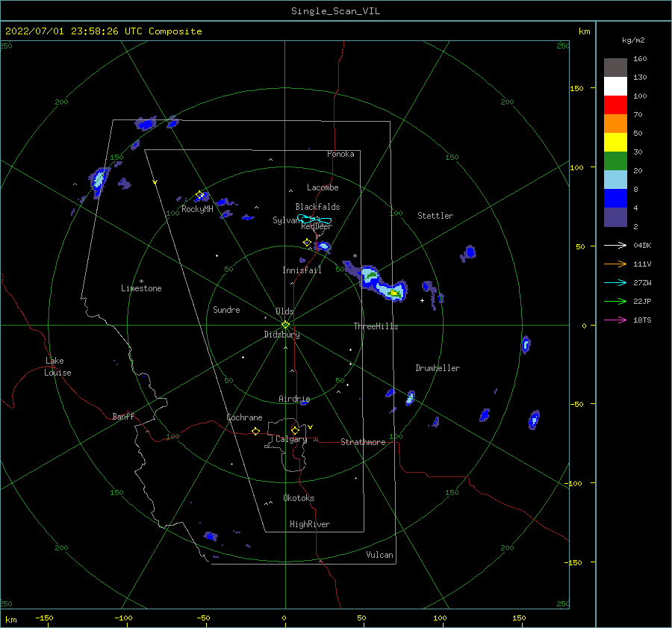Click yellow diamond marker near Cochrane
This screenshot has width=672, height=628.
256,431
